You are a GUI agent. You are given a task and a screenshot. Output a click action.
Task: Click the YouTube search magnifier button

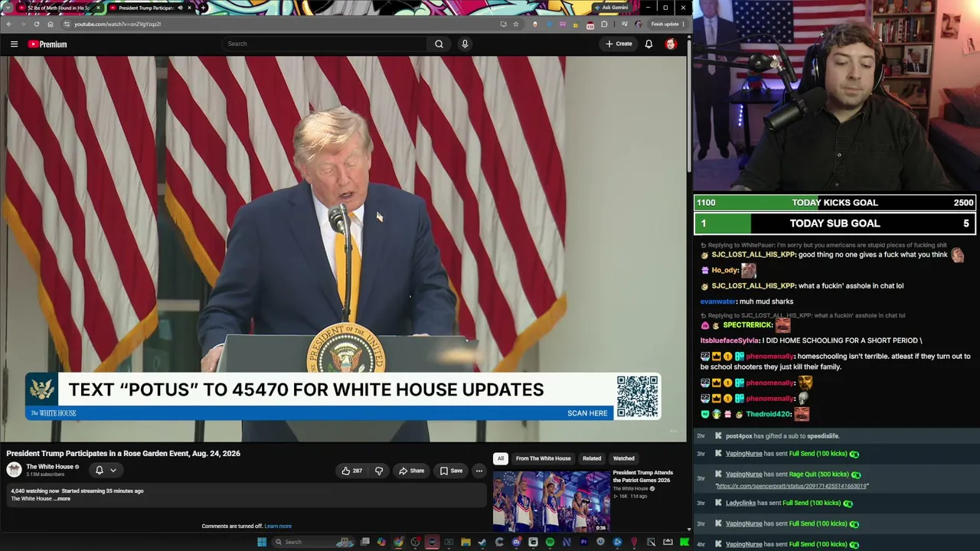click(439, 44)
